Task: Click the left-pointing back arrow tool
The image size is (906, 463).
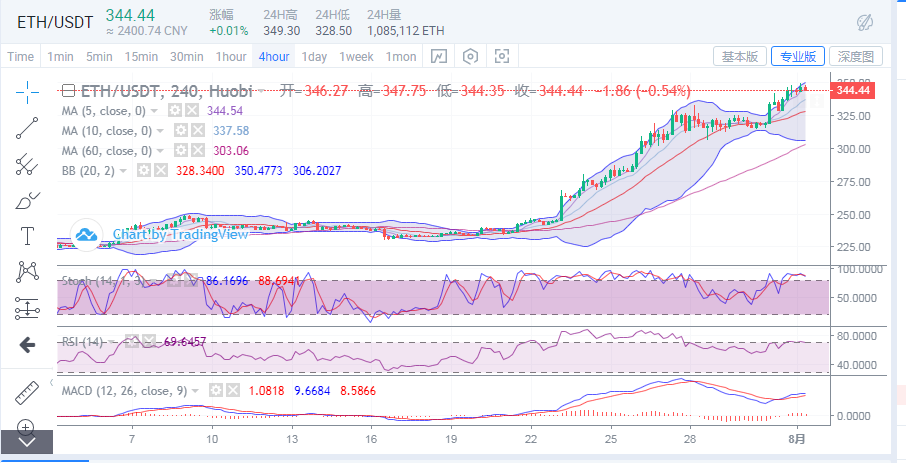Action: coord(27,345)
